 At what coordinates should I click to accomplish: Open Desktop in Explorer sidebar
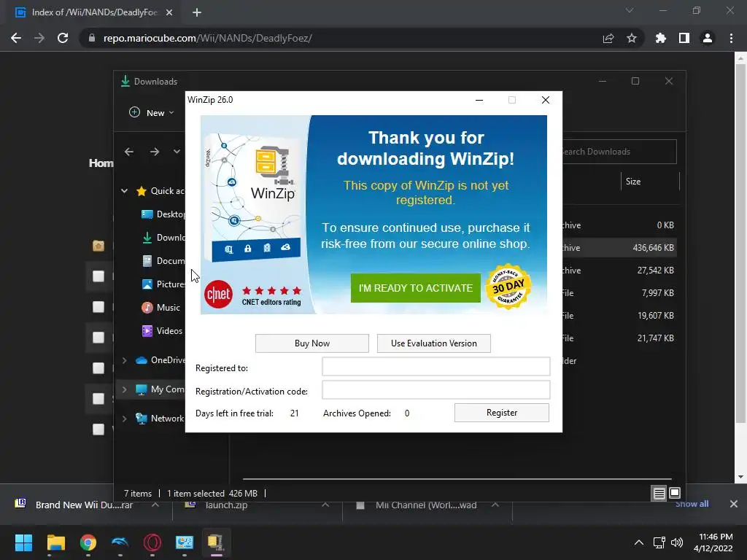coord(163,214)
